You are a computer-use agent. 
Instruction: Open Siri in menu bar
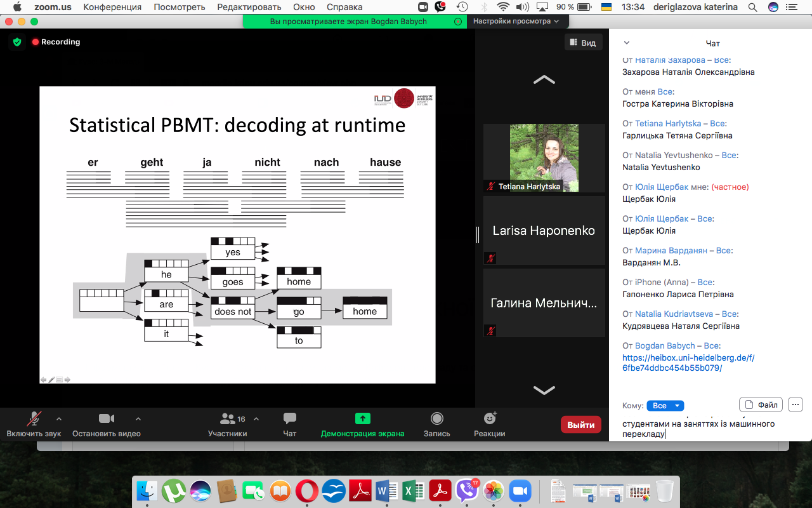(x=773, y=7)
